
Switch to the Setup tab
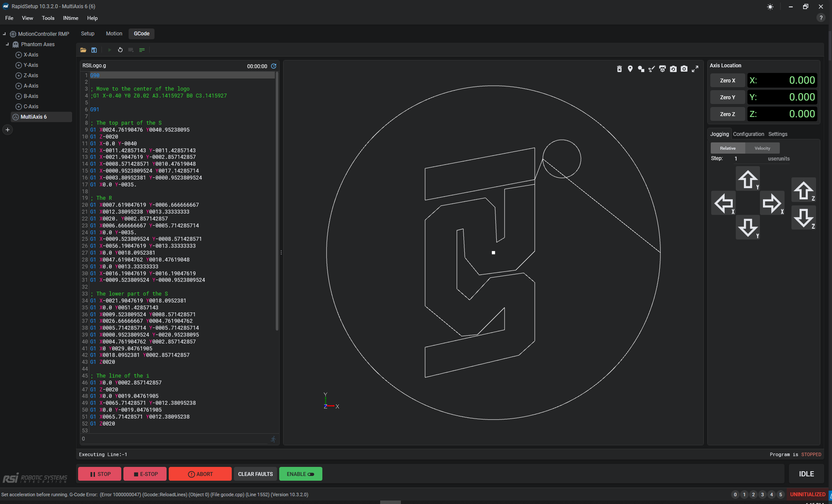(88, 34)
